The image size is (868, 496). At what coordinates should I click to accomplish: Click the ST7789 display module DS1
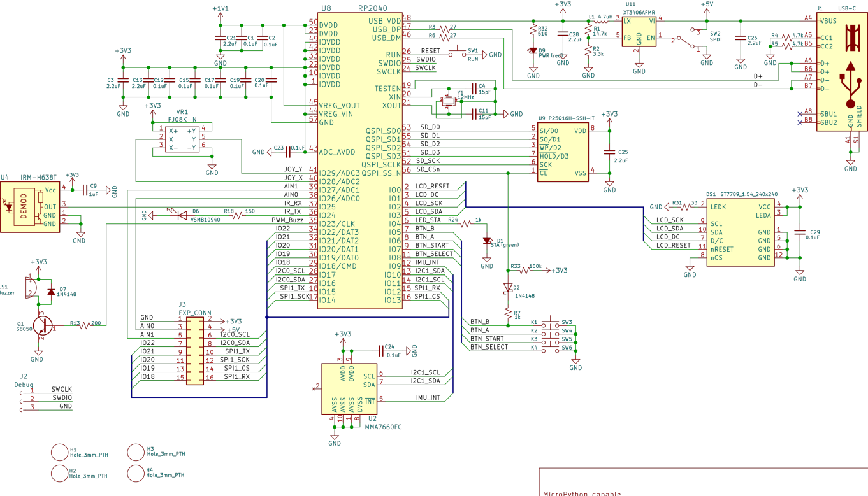click(740, 232)
